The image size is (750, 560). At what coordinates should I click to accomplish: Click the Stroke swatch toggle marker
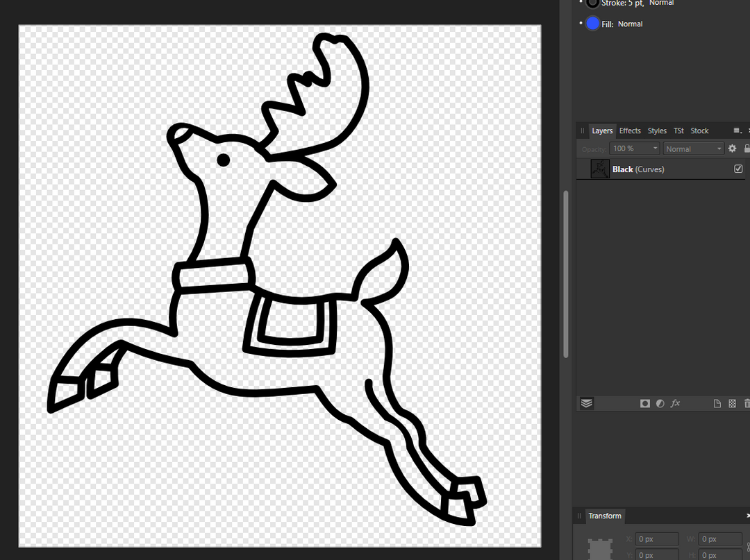click(581, 3)
